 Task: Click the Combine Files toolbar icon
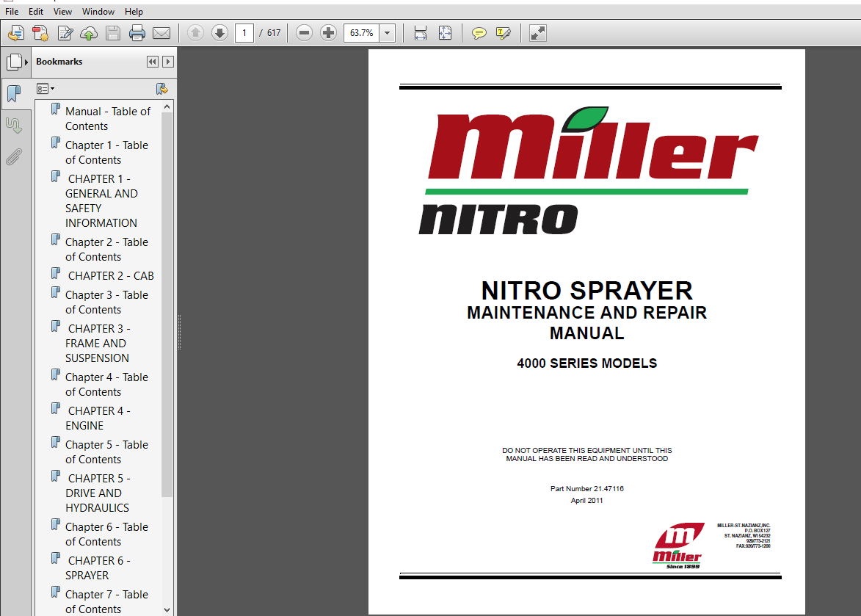(40, 34)
